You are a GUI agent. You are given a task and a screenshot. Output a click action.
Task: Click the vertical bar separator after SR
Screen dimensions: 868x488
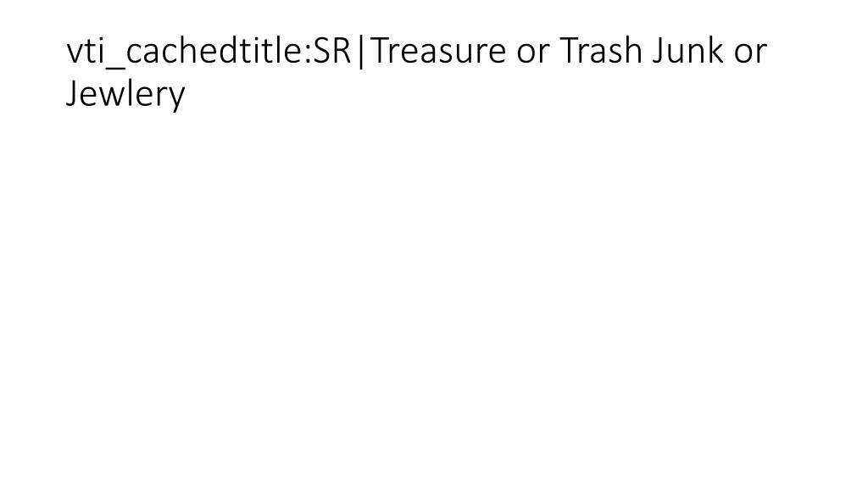(x=361, y=52)
